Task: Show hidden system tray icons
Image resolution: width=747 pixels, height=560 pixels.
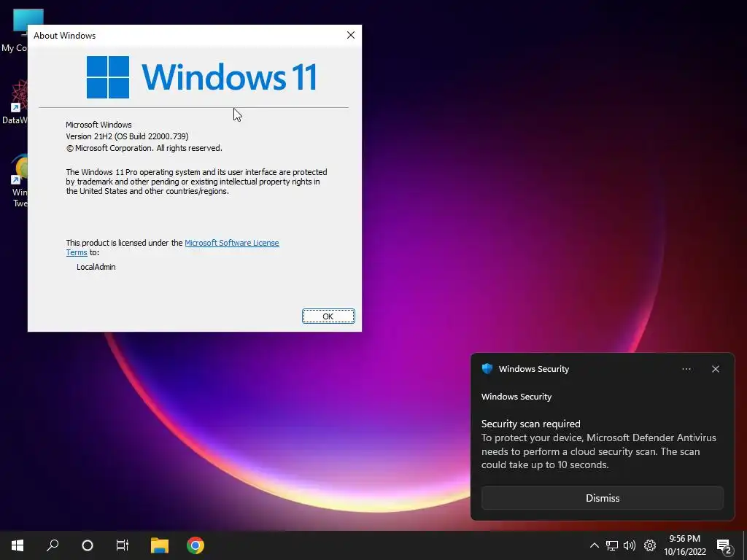Action: pos(594,545)
